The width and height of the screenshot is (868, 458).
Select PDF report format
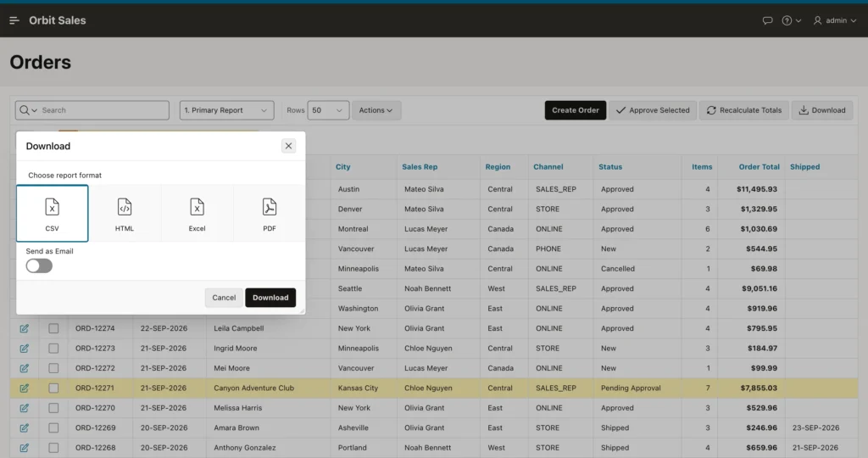[x=270, y=213]
